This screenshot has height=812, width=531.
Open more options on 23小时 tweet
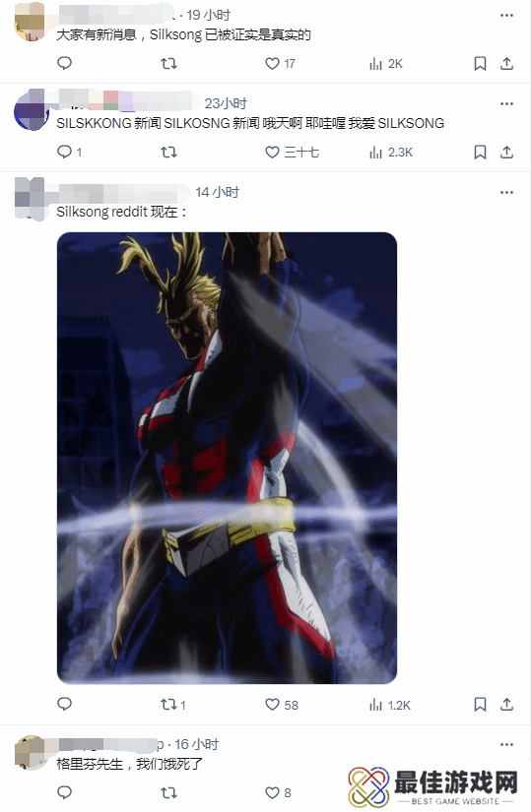(x=506, y=103)
